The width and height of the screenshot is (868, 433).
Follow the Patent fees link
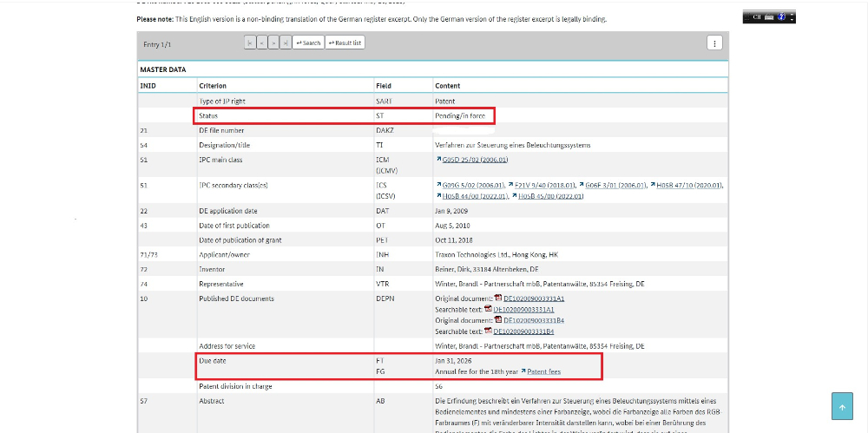pos(543,371)
